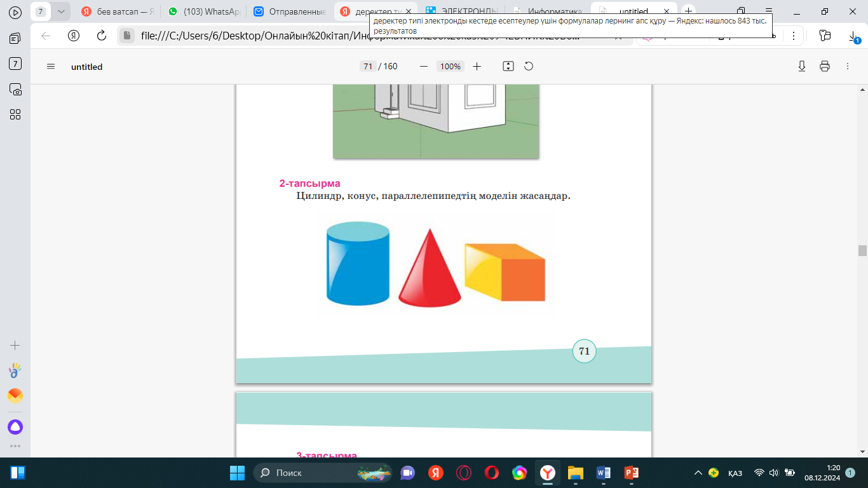Open the Windows Start menu
The image size is (868, 488).
coord(237,473)
